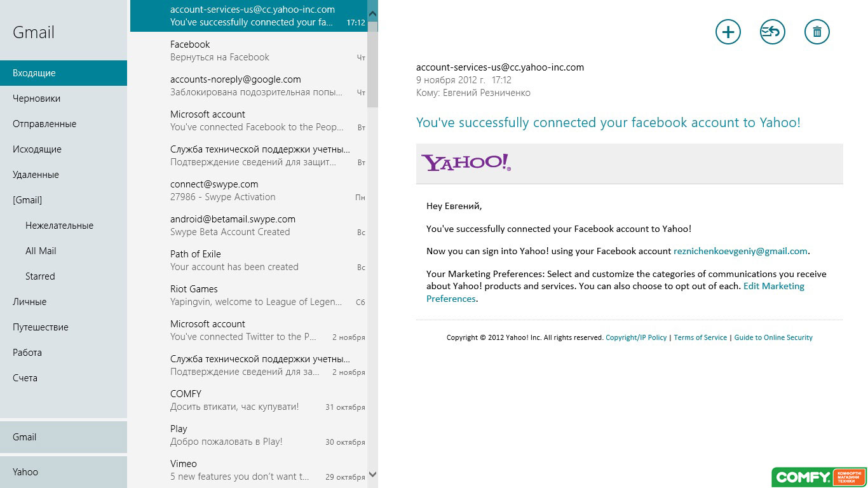This screenshot has width=868, height=488.
Task: Click the reznichenkoevgeniy@gmail.com link
Action: click(740, 251)
